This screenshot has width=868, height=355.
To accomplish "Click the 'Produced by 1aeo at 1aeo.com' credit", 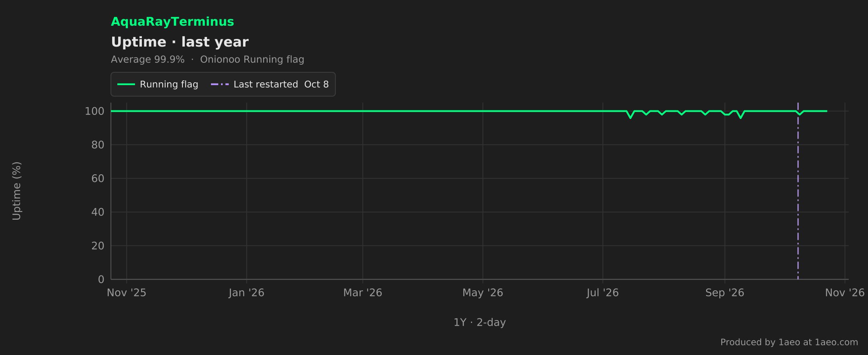I will pos(789,342).
